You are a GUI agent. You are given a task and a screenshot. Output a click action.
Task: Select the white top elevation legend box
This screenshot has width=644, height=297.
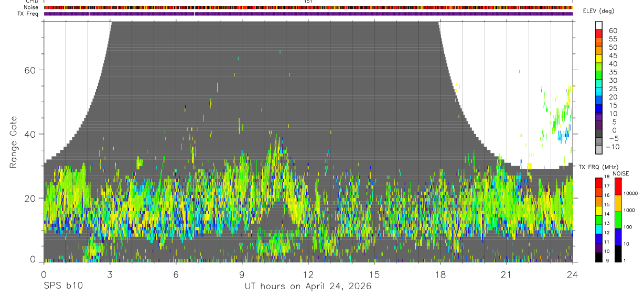pyautogui.click(x=599, y=25)
